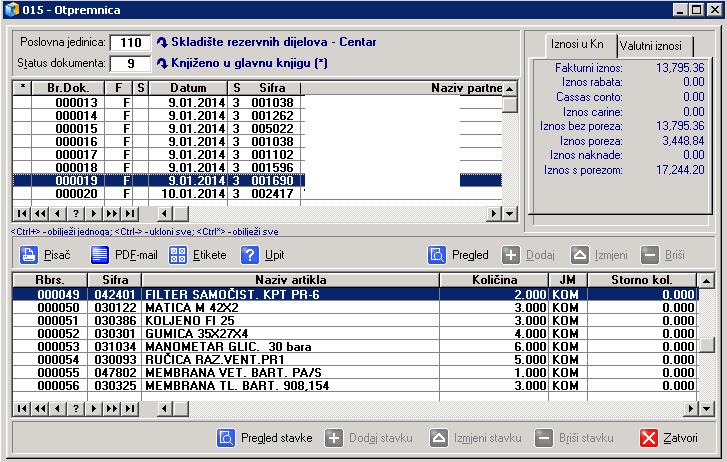
Task: Click the Izmjeni edit icon
Action: pos(579,255)
